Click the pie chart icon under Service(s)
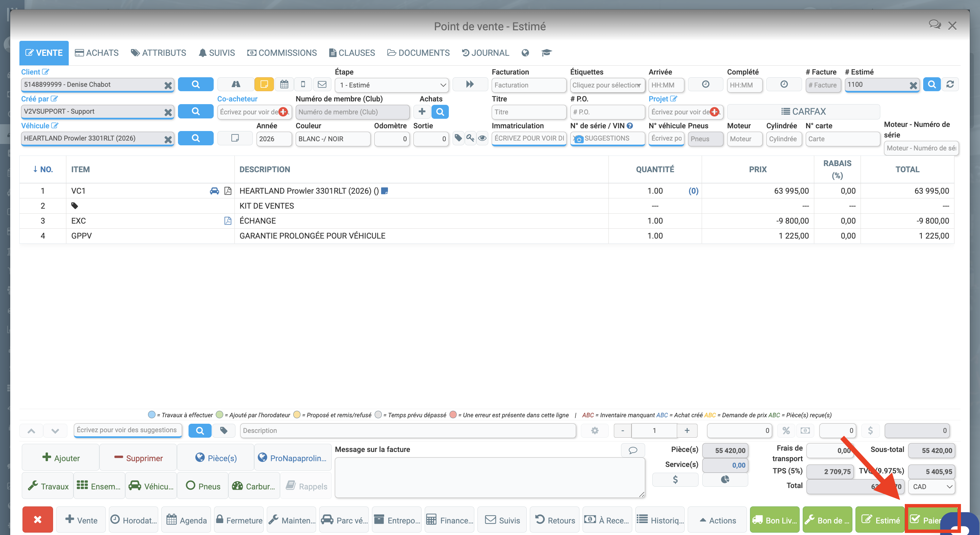Viewport: 980px width, 535px height. coord(725,480)
